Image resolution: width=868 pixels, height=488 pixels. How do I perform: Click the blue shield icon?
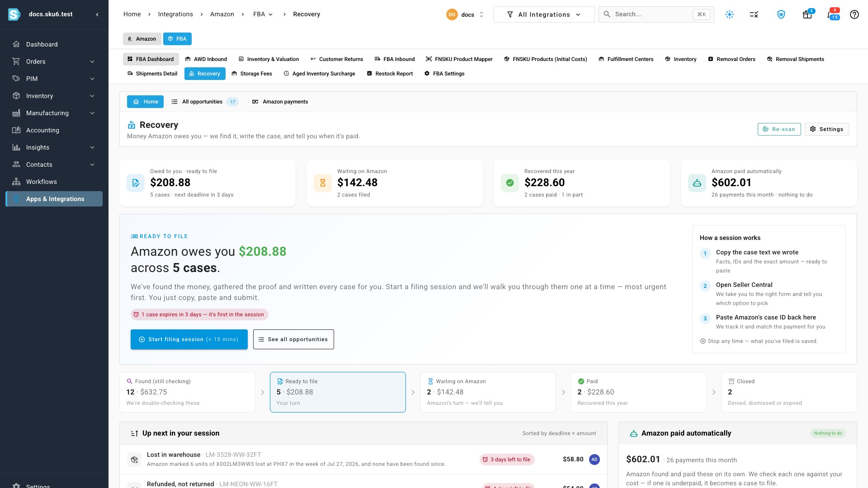click(781, 14)
